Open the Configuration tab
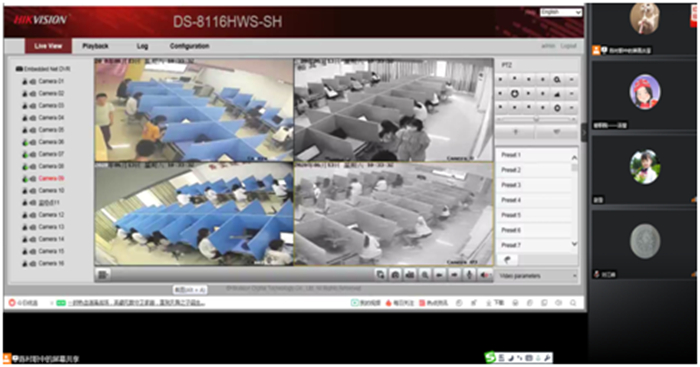This screenshot has height=367, width=700. click(x=189, y=46)
